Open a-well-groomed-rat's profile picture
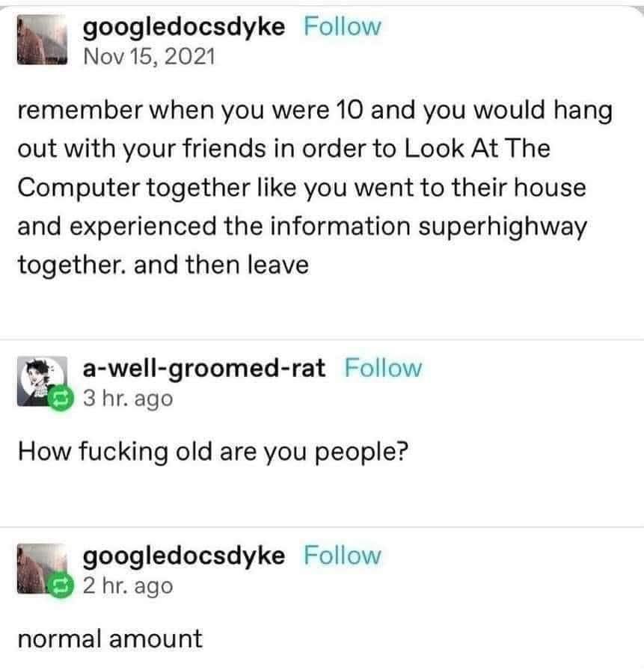644x670 pixels. pos(42,381)
